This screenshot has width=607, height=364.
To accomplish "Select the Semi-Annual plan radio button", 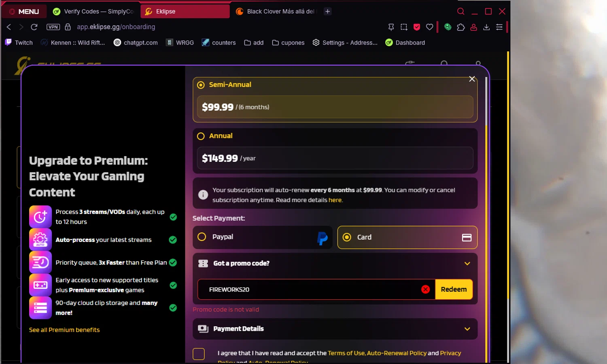I will pyautogui.click(x=201, y=85).
